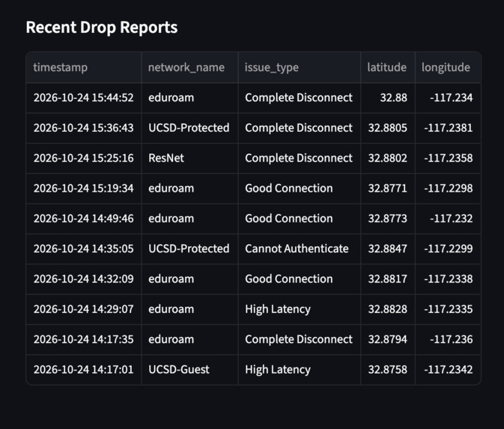Click Good Connection in the 14:49:46 row
504x429 pixels.
(300, 219)
